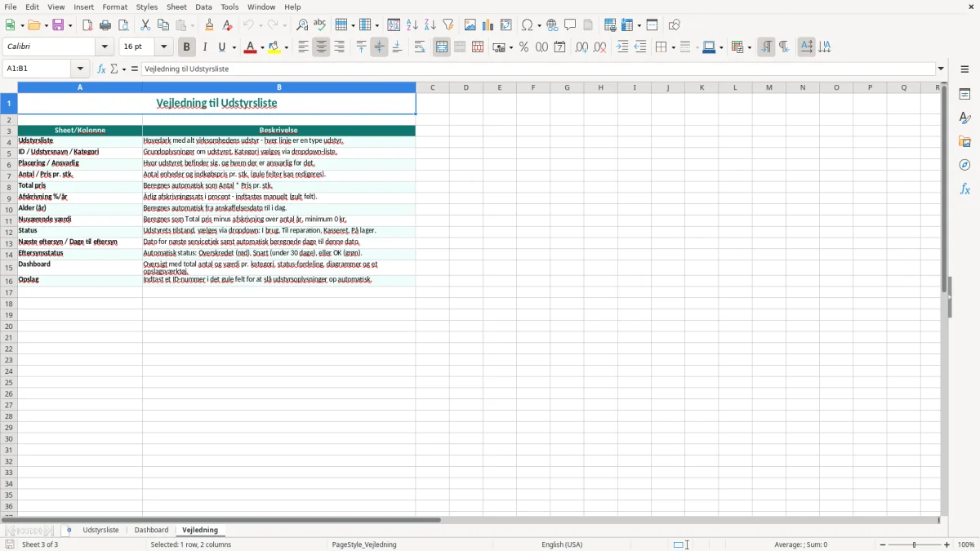
Task: Format as percent
Action: (524, 47)
